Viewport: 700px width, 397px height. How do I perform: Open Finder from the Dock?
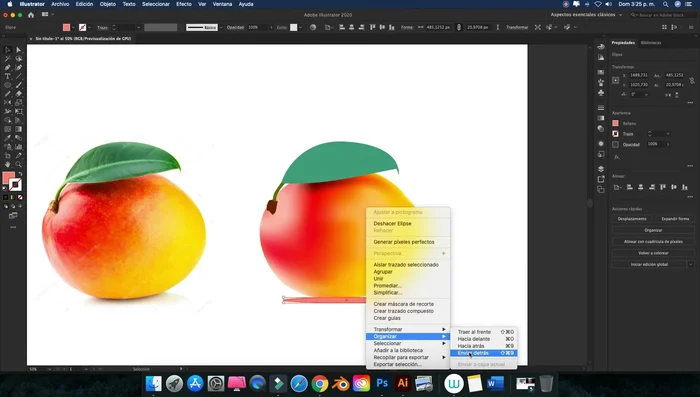(154, 383)
